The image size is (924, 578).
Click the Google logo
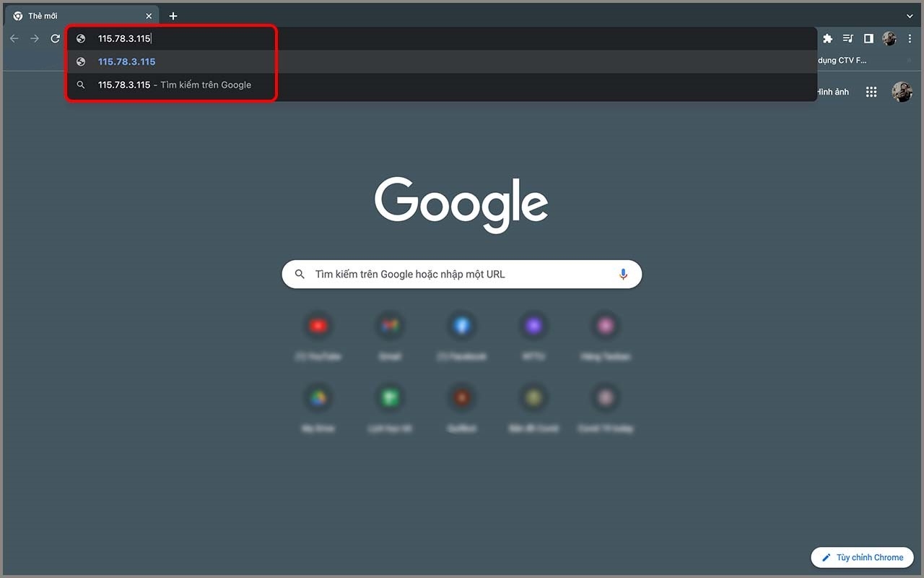[461, 204]
